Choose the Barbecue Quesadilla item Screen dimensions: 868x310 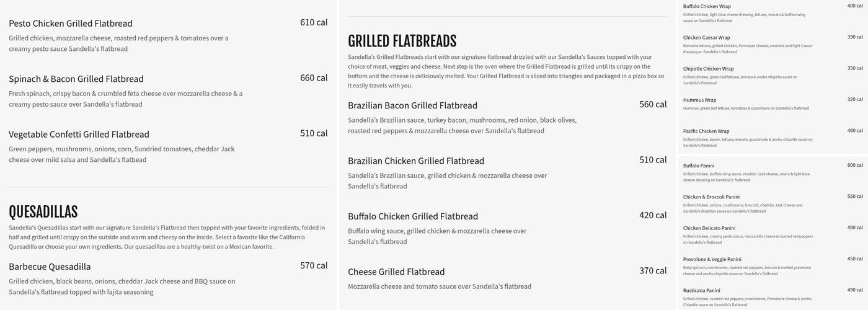point(50,267)
